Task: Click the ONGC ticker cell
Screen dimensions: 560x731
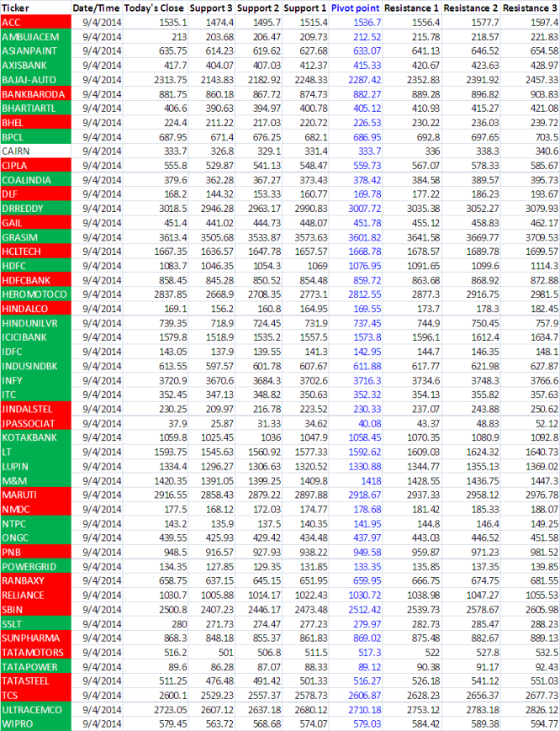Action: (x=36, y=538)
